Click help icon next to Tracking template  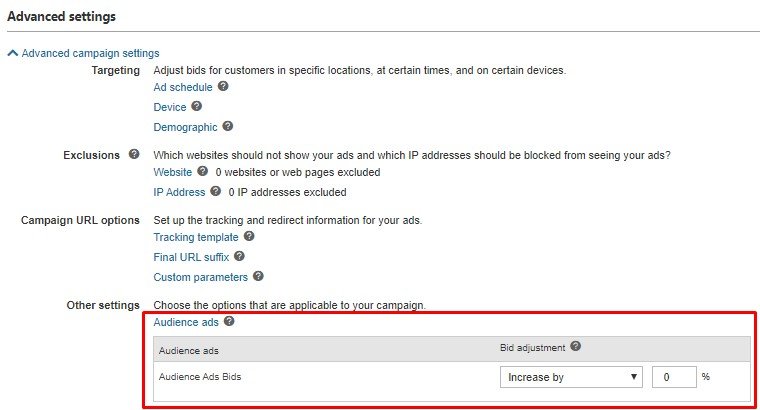249,237
